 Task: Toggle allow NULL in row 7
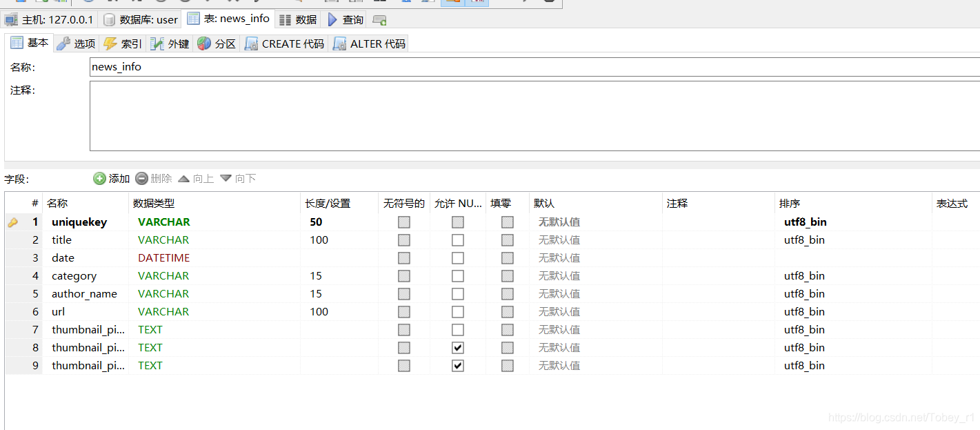(458, 330)
